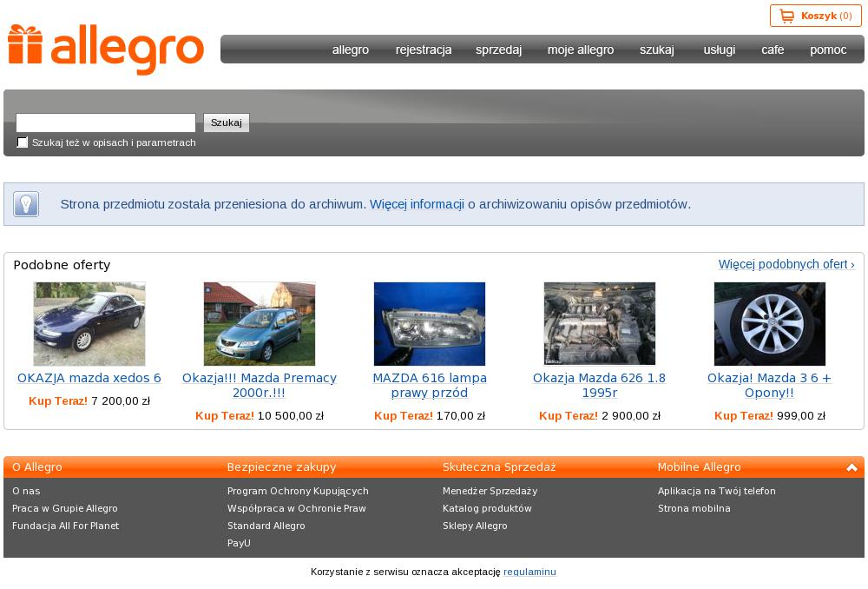Open 'Okazja!!! Mazda Premacy 2000r.!!!' offer
868x589 pixels.
point(259,385)
